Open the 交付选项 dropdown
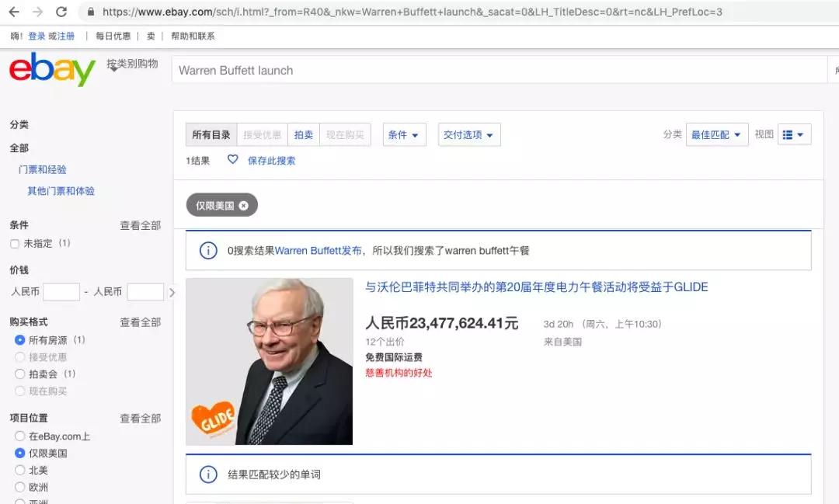The width and height of the screenshot is (839, 504). pos(468,134)
